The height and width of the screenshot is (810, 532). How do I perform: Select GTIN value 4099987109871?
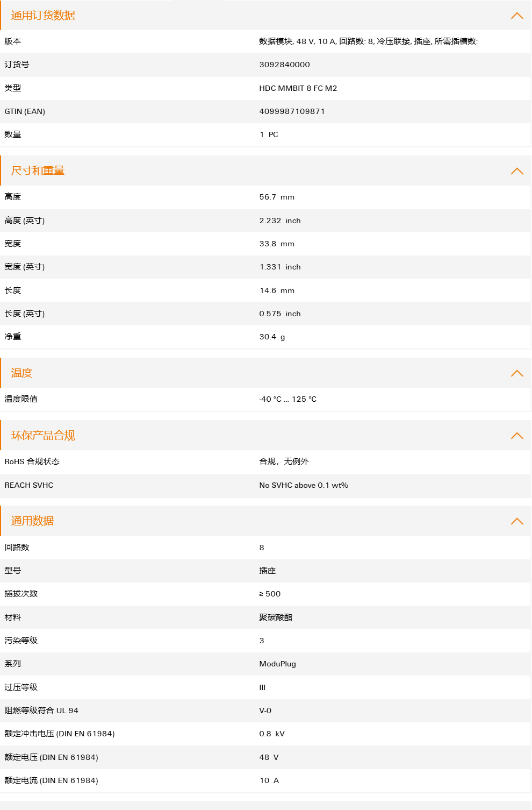[x=292, y=111]
